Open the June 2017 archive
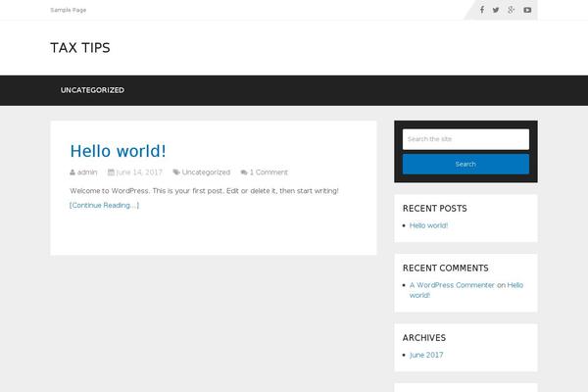This screenshot has height=392, width=588. tap(426, 355)
